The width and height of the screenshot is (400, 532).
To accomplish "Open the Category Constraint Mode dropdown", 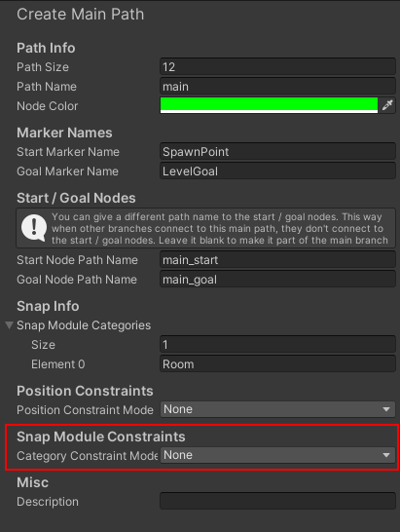I will tap(277, 455).
